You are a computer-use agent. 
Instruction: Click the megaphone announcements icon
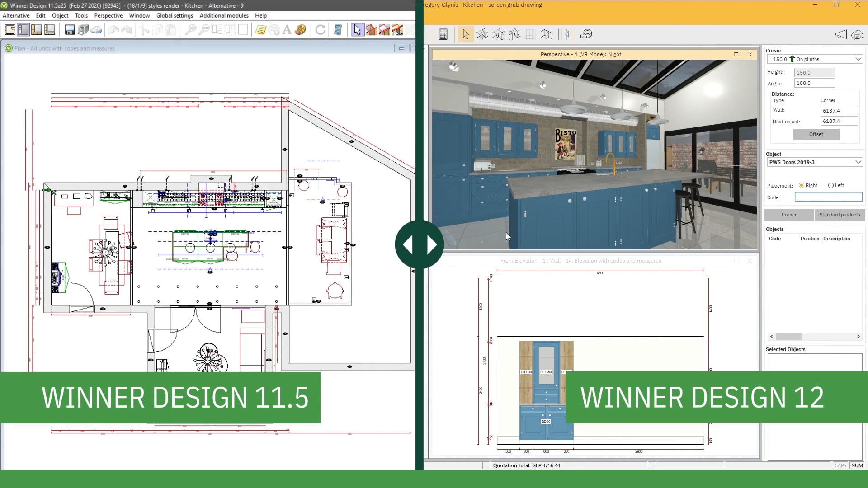841,34
